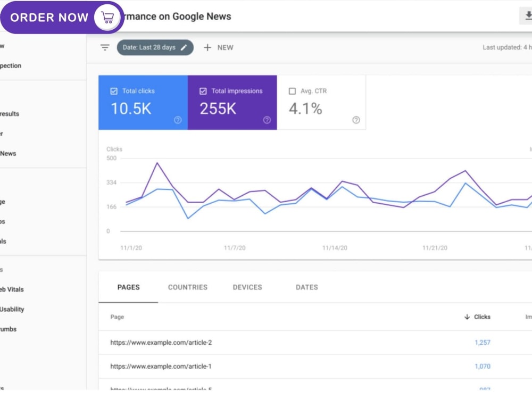
Task: Select the 10.5K total clicks value
Action: [131, 109]
